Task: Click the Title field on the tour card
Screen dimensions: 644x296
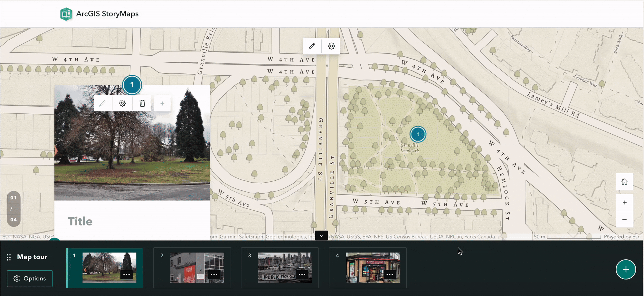Action: [80, 221]
